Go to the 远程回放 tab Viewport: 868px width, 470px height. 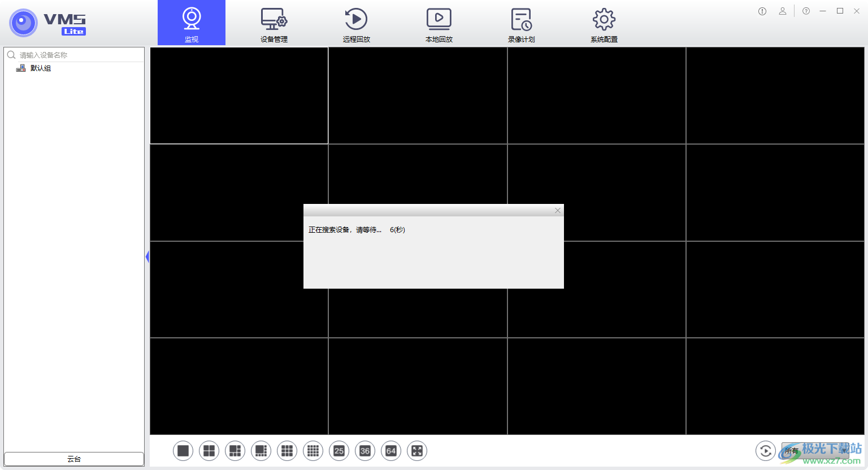pyautogui.click(x=357, y=24)
